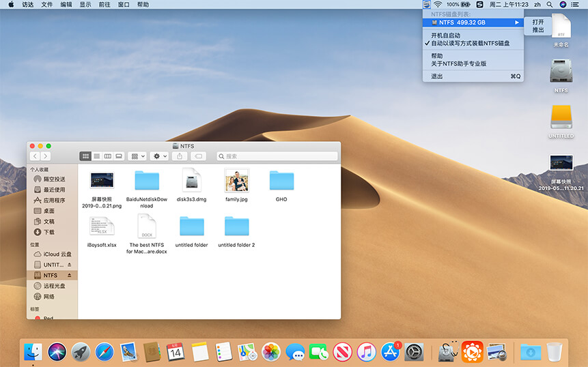Open the group-by arrangement dropdown
The height and width of the screenshot is (367, 588).
pyautogui.click(x=137, y=156)
